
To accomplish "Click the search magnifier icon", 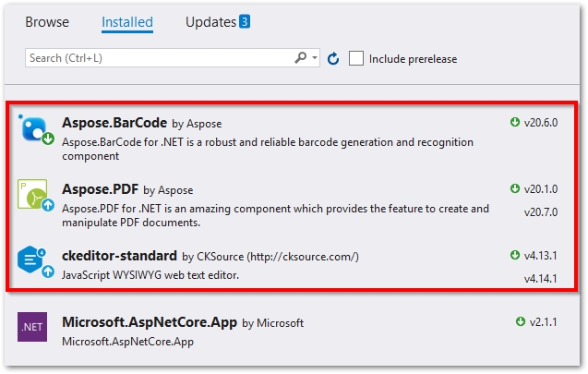I will point(301,58).
